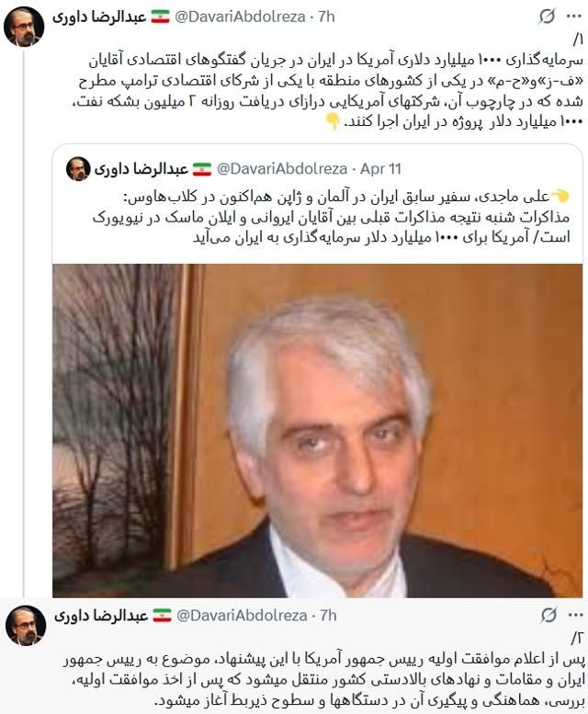Viewport: 588px width, 714px height.
Task: Open first tweet's 7h timestamp
Action: 326,17
